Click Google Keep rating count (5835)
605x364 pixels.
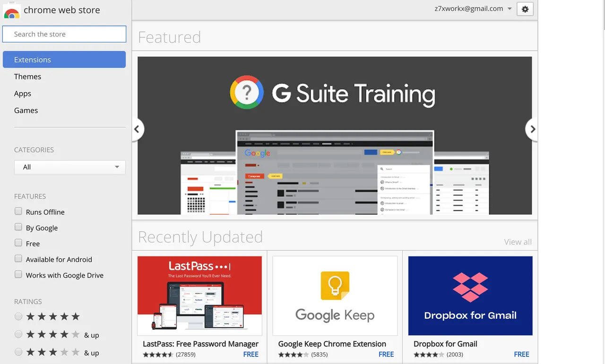(320, 354)
